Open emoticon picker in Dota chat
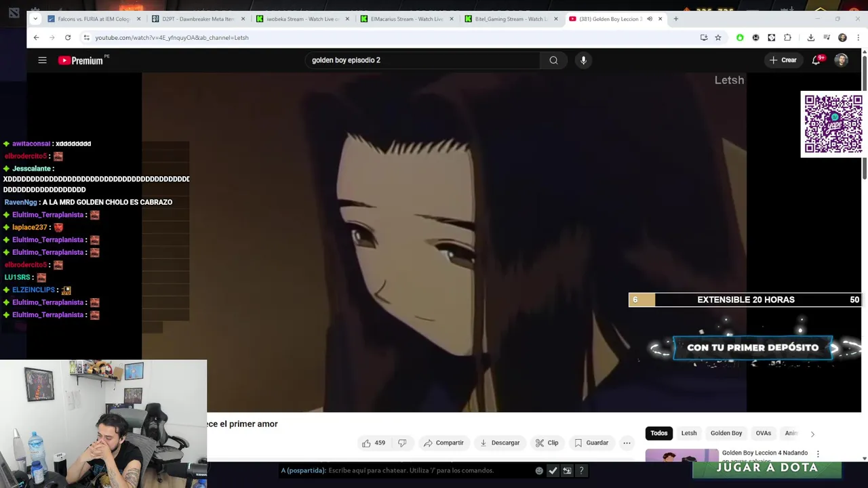Viewport: 868px width, 488px height. coord(539,470)
